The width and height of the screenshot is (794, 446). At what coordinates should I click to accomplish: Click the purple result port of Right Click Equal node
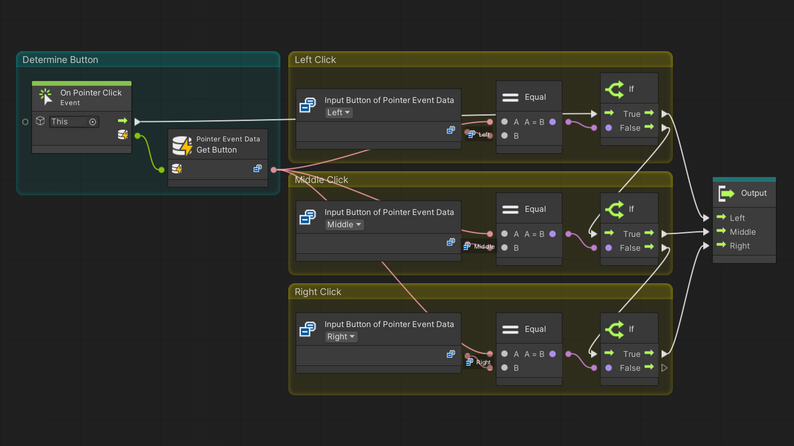552,354
